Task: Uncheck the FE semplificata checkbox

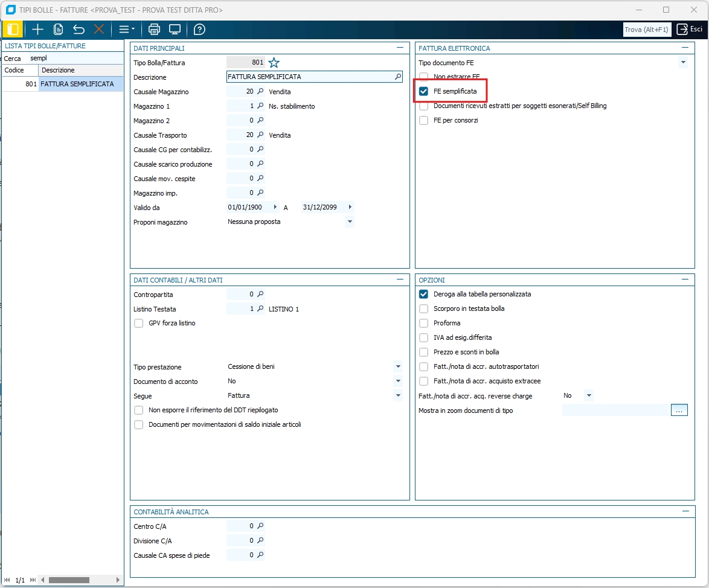Action: point(424,91)
